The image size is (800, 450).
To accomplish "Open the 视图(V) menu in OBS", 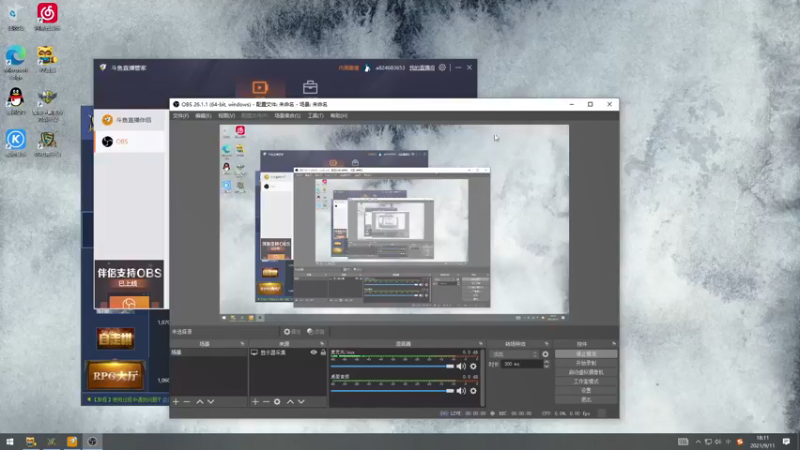I will (227, 116).
